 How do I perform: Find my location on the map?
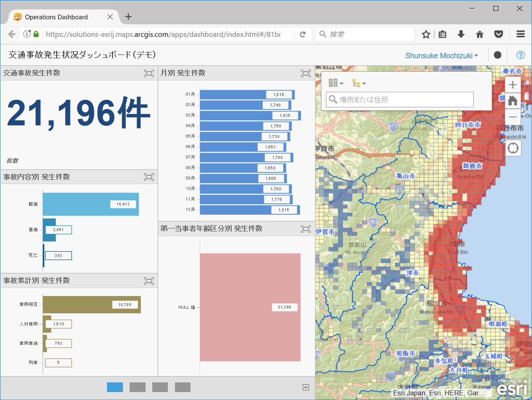tap(513, 148)
